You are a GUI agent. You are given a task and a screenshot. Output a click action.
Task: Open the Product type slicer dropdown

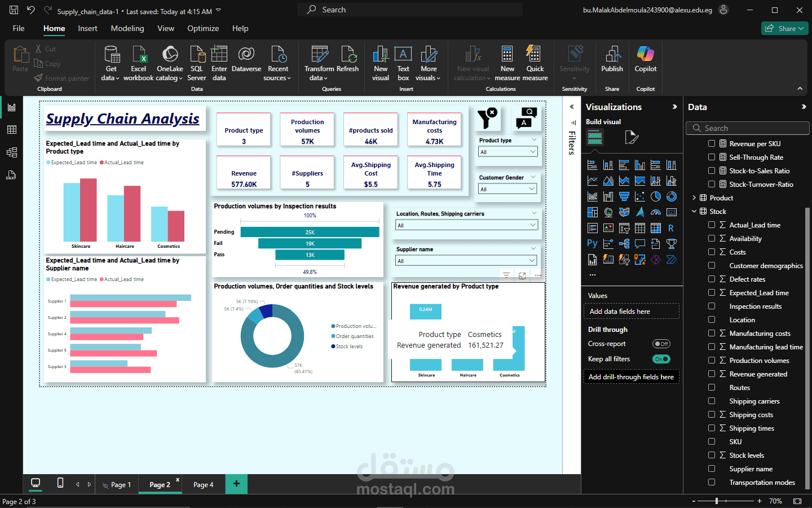(x=508, y=152)
